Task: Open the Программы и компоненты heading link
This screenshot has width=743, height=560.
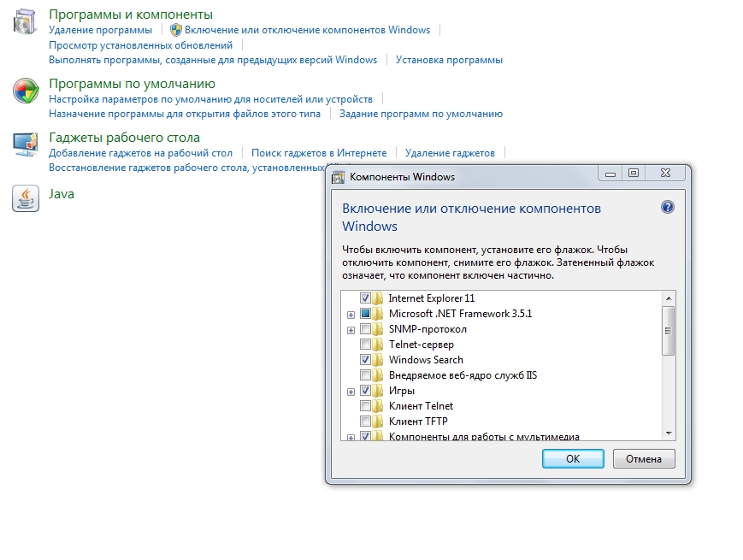Action: point(131,15)
